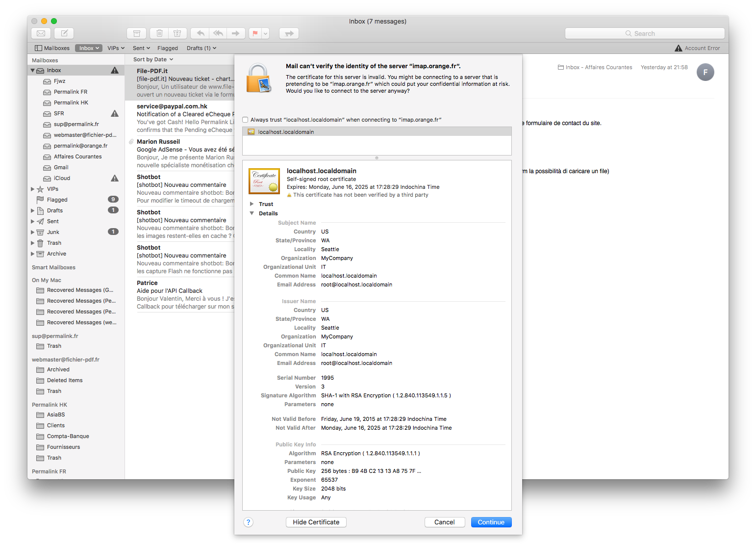
Task: Mark message as junk with the junk bin icon
Action: (177, 33)
